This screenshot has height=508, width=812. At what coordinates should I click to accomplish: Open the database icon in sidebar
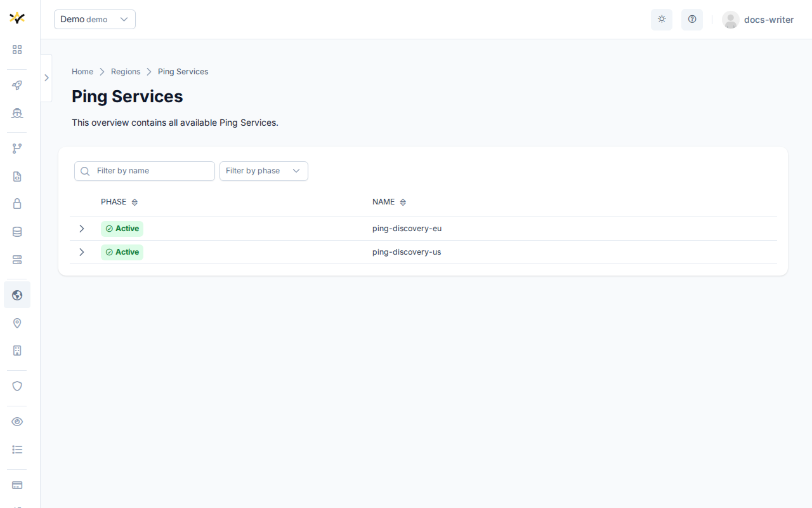coord(17,232)
